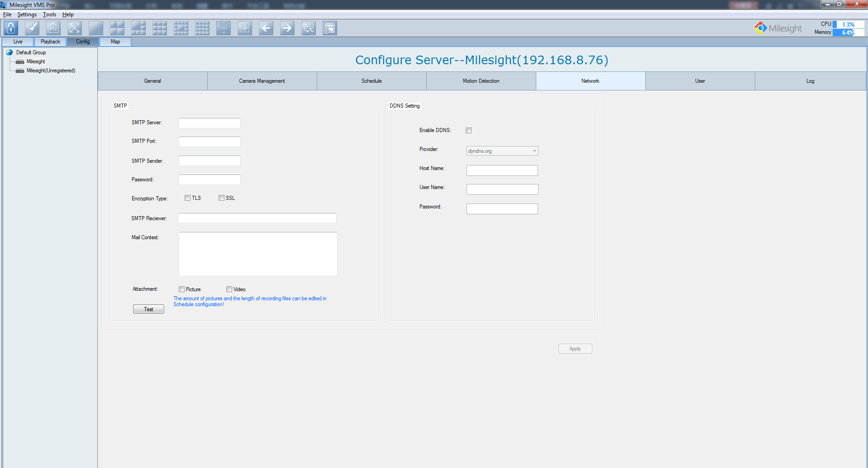The width and height of the screenshot is (868, 468).
Task: Open the Log tab
Action: tap(810, 81)
